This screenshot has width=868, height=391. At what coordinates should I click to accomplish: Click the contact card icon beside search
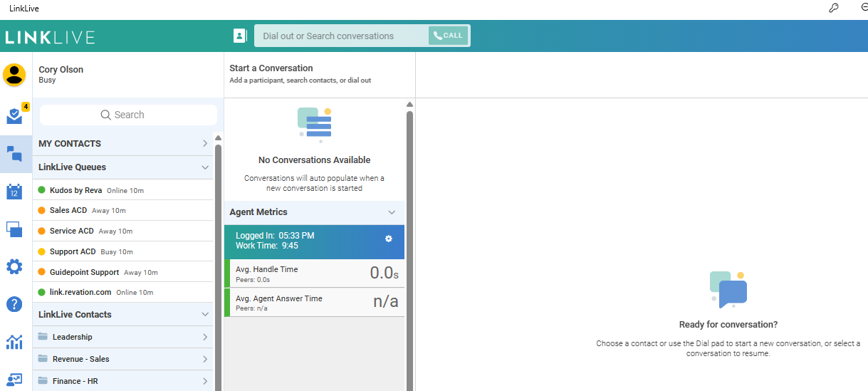pyautogui.click(x=240, y=36)
